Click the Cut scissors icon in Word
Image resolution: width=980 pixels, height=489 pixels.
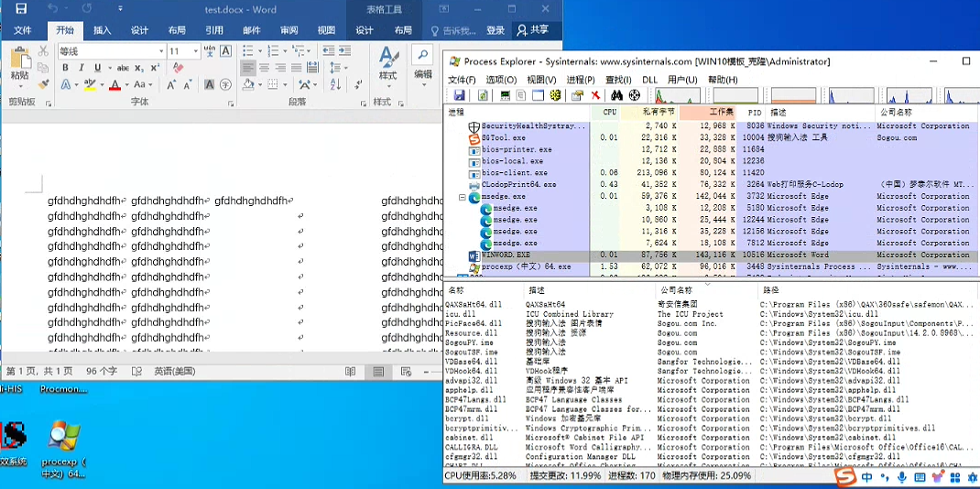click(x=43, y=51)
